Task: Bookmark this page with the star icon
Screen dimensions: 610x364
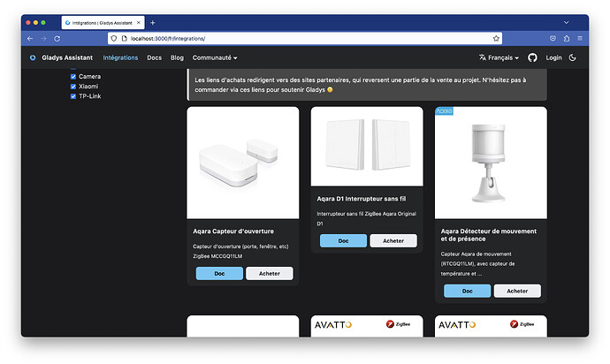Action: click(496, 39)
